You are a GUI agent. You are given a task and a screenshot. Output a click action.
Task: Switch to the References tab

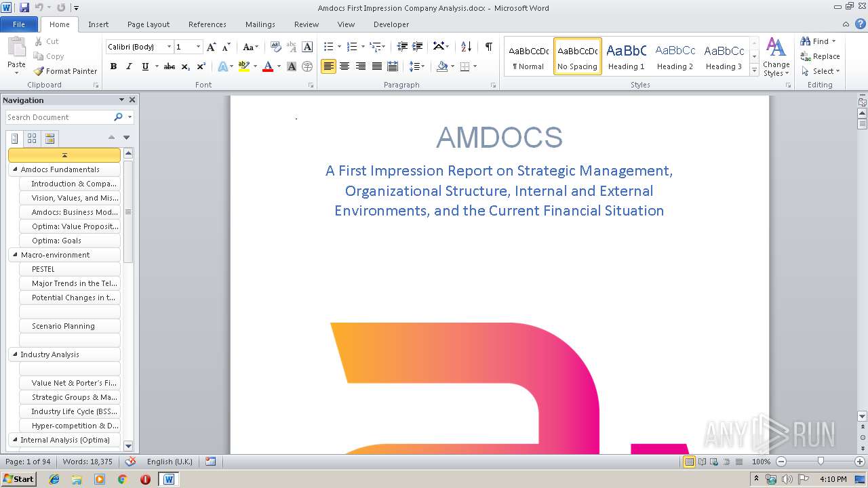click(x=208, y=24)
